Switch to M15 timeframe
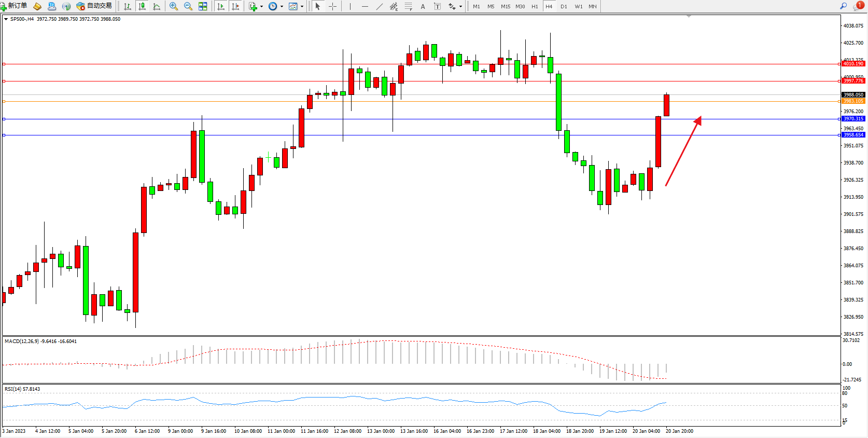868x438 pixels. 505,6
